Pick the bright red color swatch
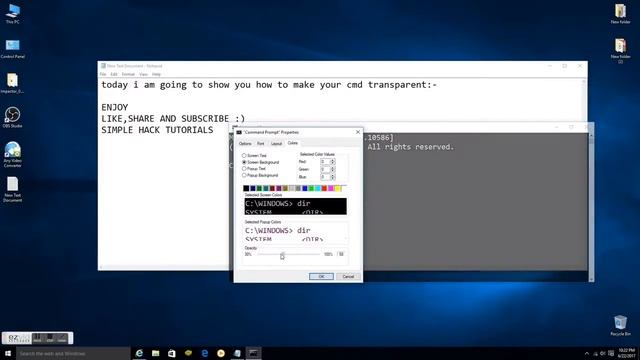The width and height of the screenshot is (640, 360). 324,188
